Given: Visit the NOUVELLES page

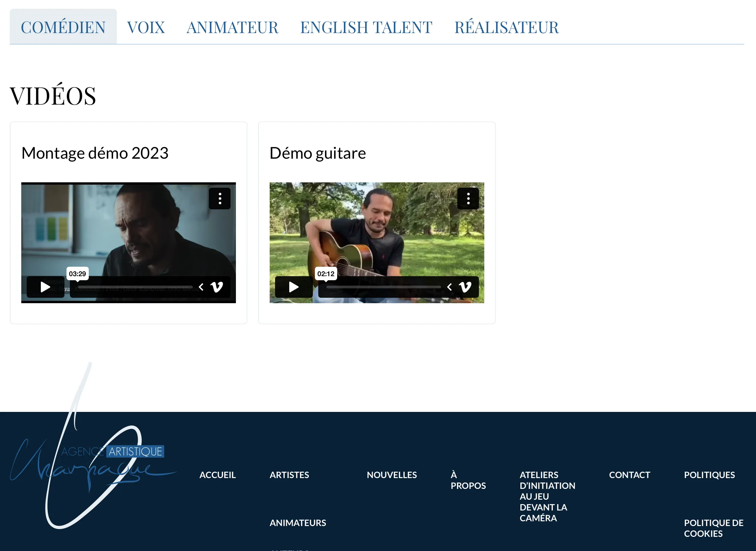Looking at the screenshot, I should (x=391, y=475).
